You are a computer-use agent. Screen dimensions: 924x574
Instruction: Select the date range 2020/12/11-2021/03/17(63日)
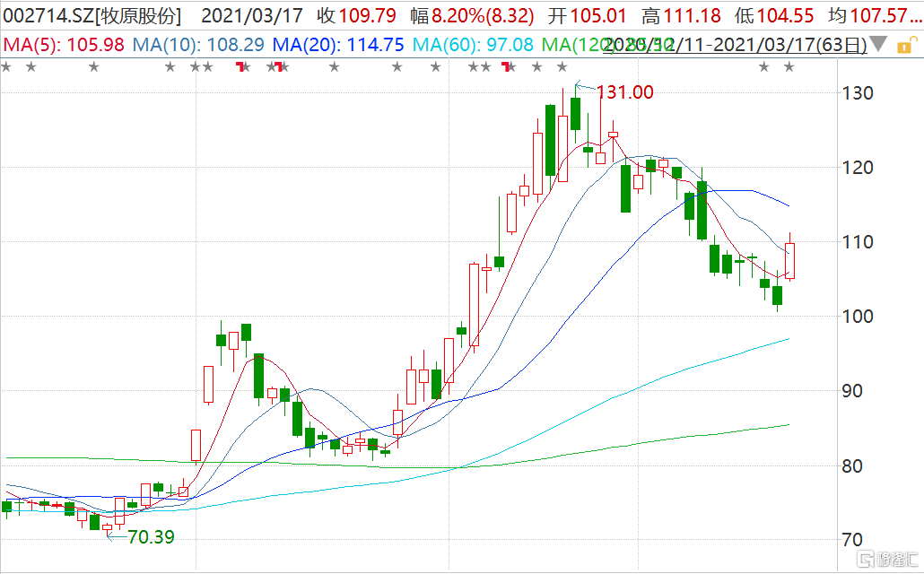(736, 45)
